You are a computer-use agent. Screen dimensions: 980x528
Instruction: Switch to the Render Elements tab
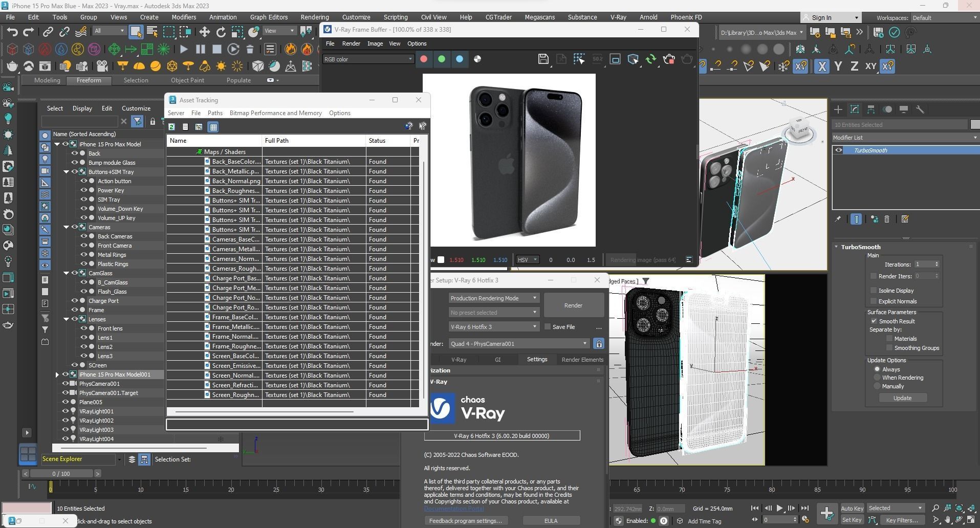click(x=582, y=360)
